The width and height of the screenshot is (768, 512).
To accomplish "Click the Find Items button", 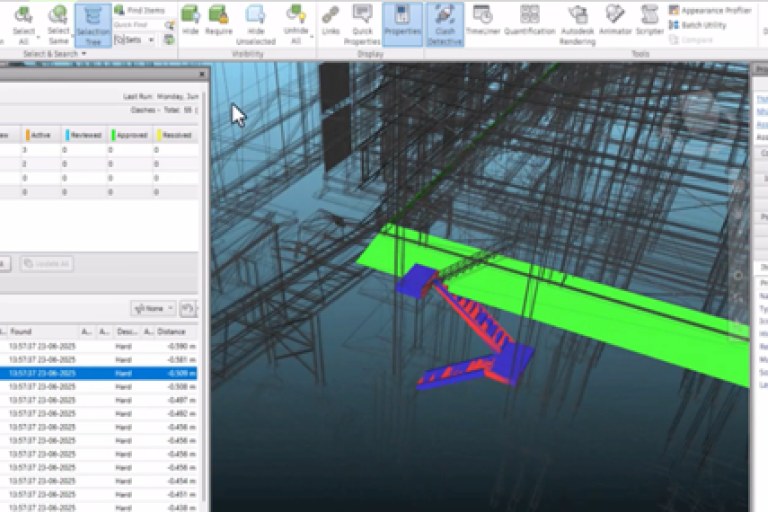I will tap(139, 10).
